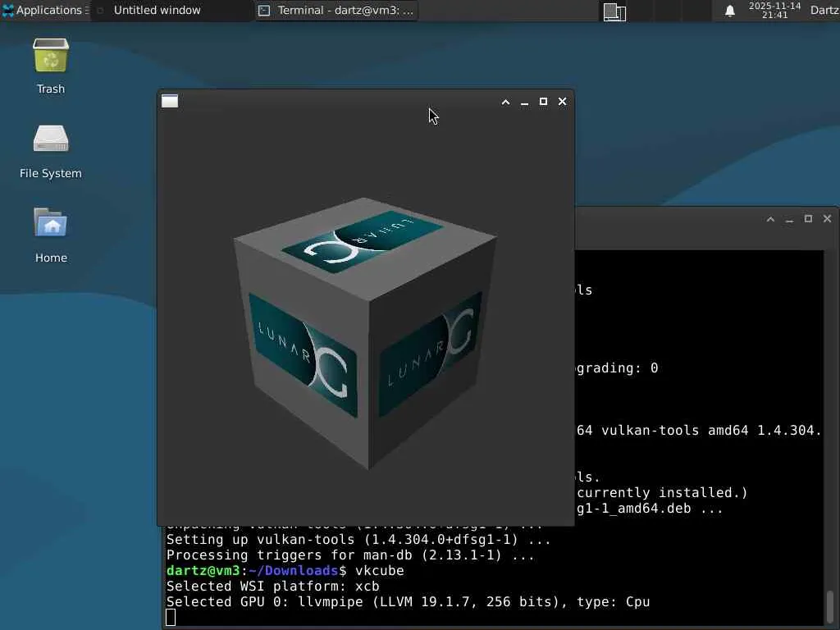Viewport: 840px width, 630px height.
Task: Click 'Selected WSI platform: xcb' line
Action: (272, 586)
